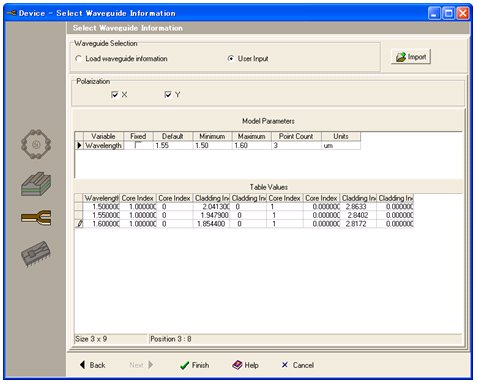The height and width of the screenshot is (383, 477).
Task: Click the ridge waveguide layer icon
Action: click(x=36, y=183)
